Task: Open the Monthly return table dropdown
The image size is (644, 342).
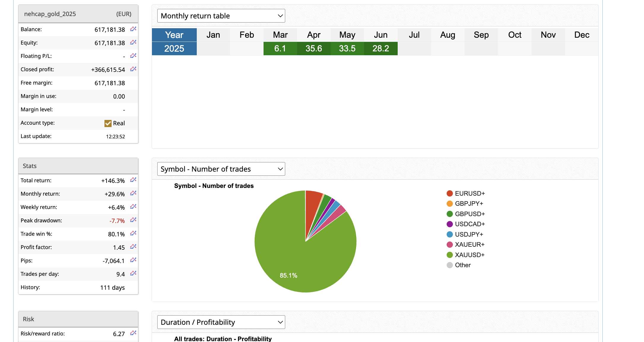Action: pos(221,16)
